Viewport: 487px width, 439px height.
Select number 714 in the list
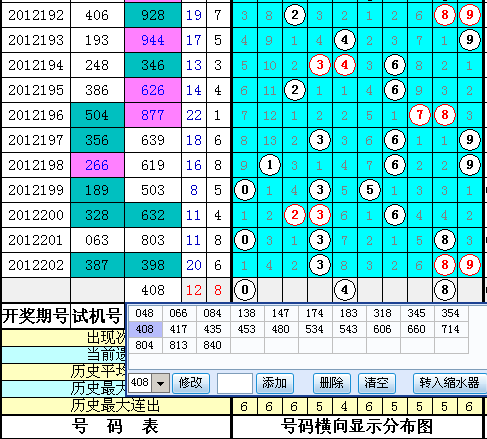(451, 329)
